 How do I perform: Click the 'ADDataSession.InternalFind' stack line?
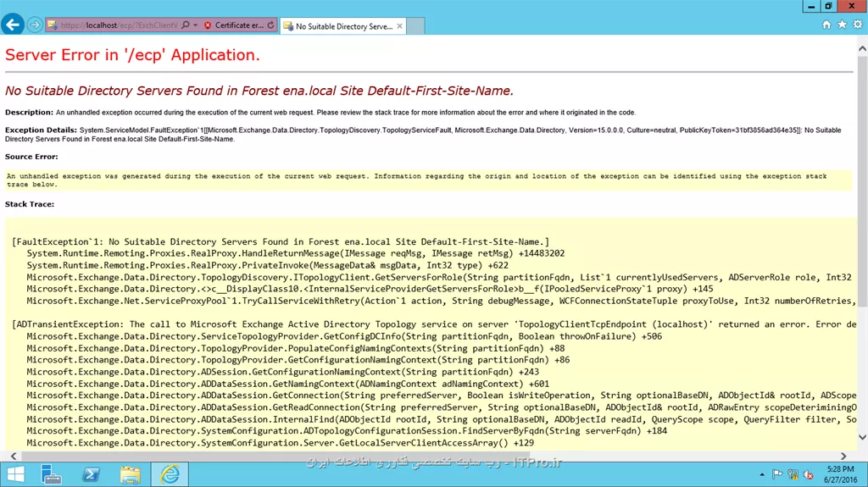point(442,419)
